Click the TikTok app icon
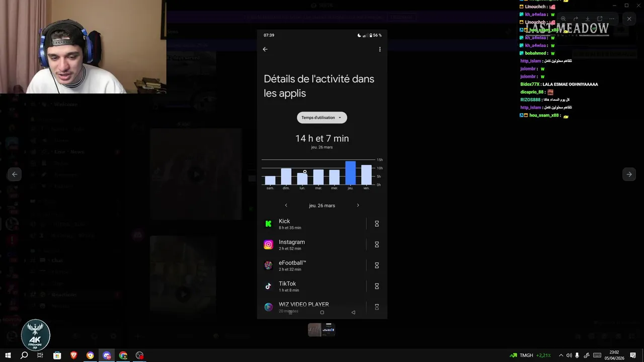644x362 pixels. pos(268,287)
